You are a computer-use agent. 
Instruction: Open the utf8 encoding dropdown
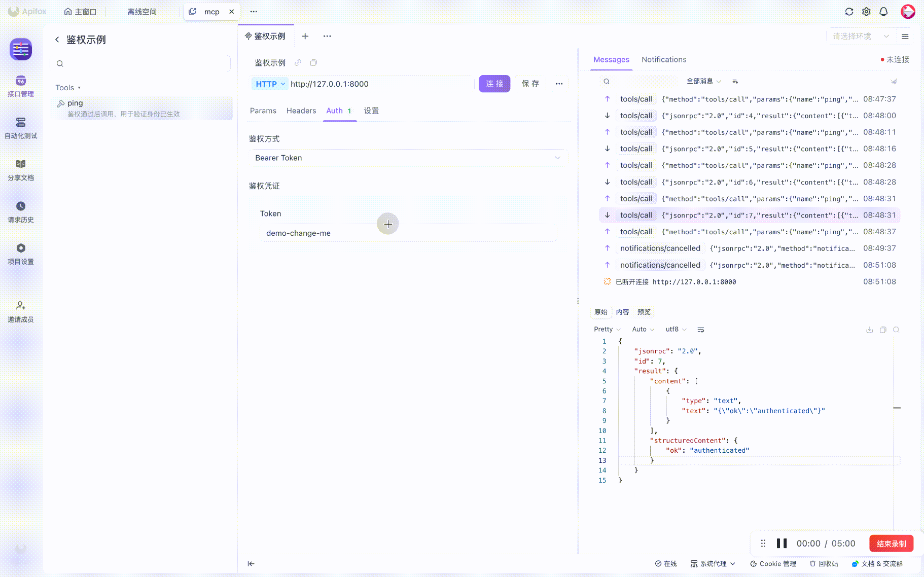pos(676,329)
